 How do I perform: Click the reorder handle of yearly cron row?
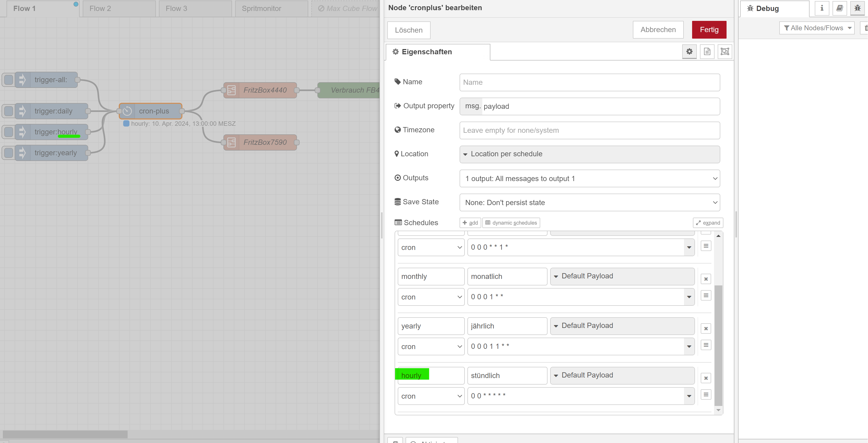click(x=706, y=345)
